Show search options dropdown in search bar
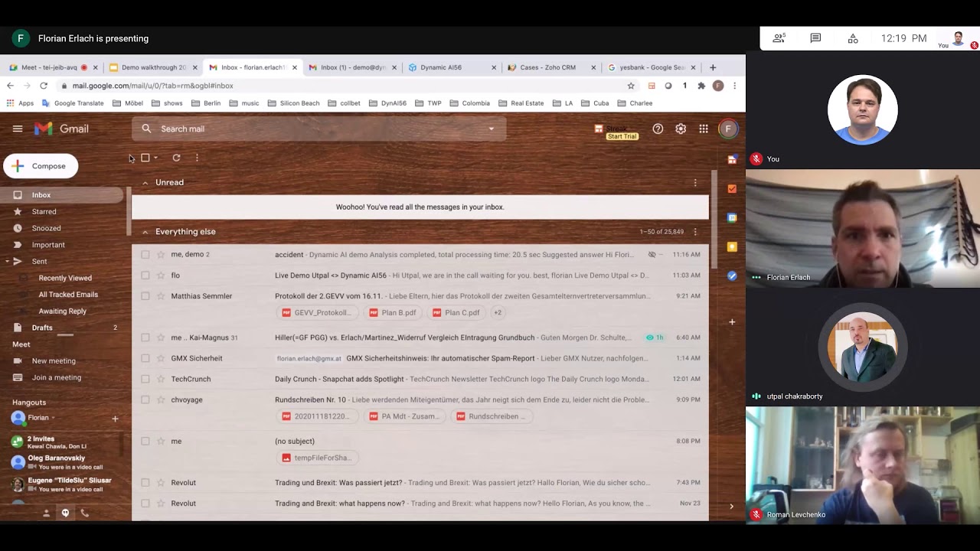This screenshot has height=551, width=980. pyautogui.click(x=491, y=129)
